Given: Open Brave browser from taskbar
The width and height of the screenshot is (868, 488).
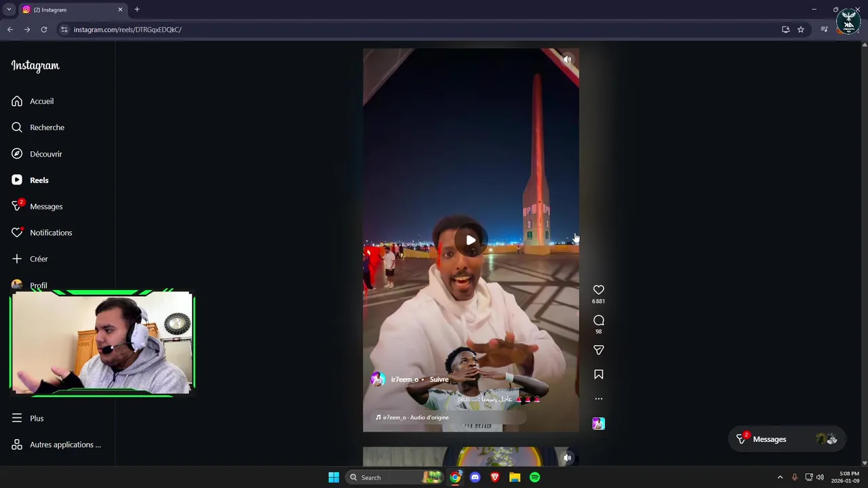Looking at the screenshot, I should click(495, 477).
